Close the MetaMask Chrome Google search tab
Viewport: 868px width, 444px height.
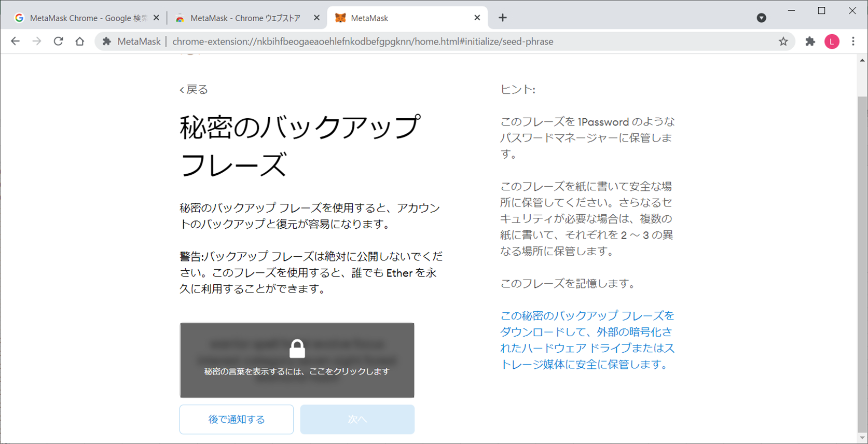tap(156, 18)
